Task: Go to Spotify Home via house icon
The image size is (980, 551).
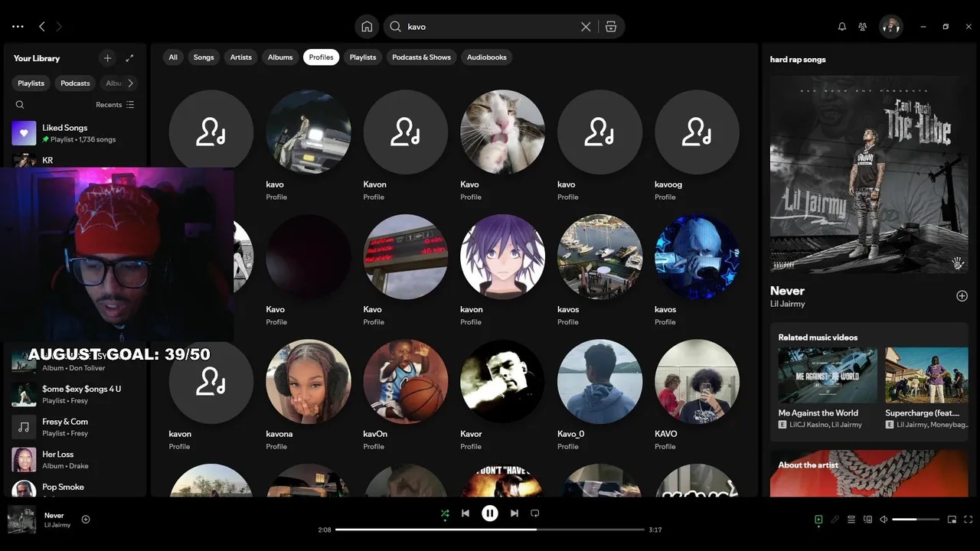Action: click(367, 27)
